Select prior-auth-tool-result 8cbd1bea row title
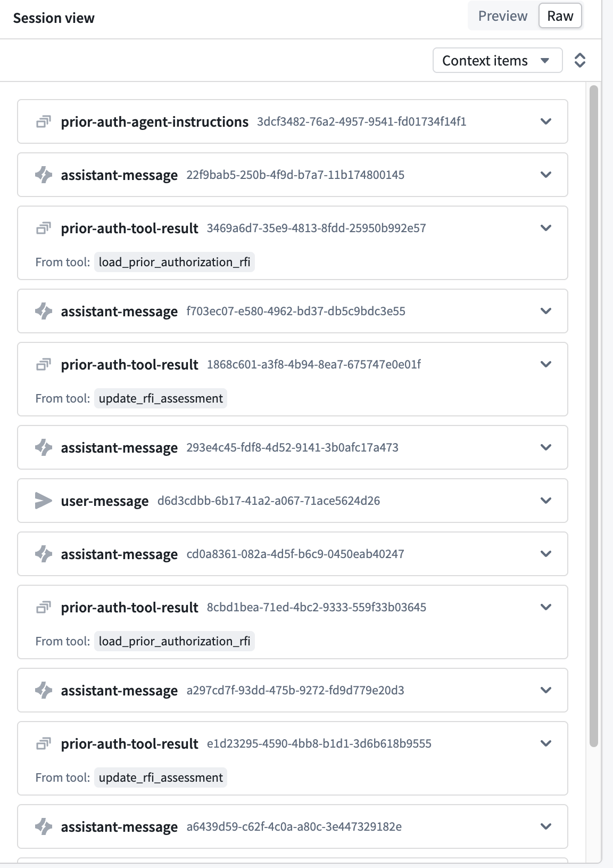The width and height of the screenshot is (613, 868). click(x=129, y=608)
